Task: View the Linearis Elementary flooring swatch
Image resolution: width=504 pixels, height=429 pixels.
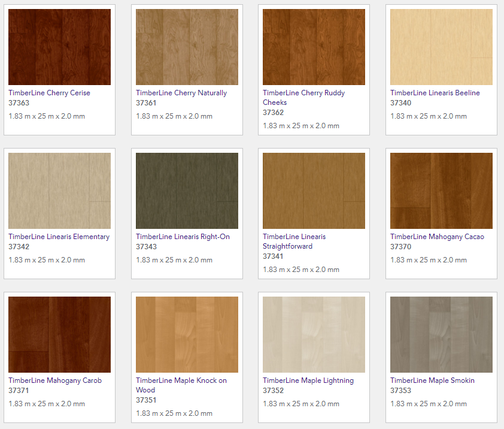Action: 59,191
